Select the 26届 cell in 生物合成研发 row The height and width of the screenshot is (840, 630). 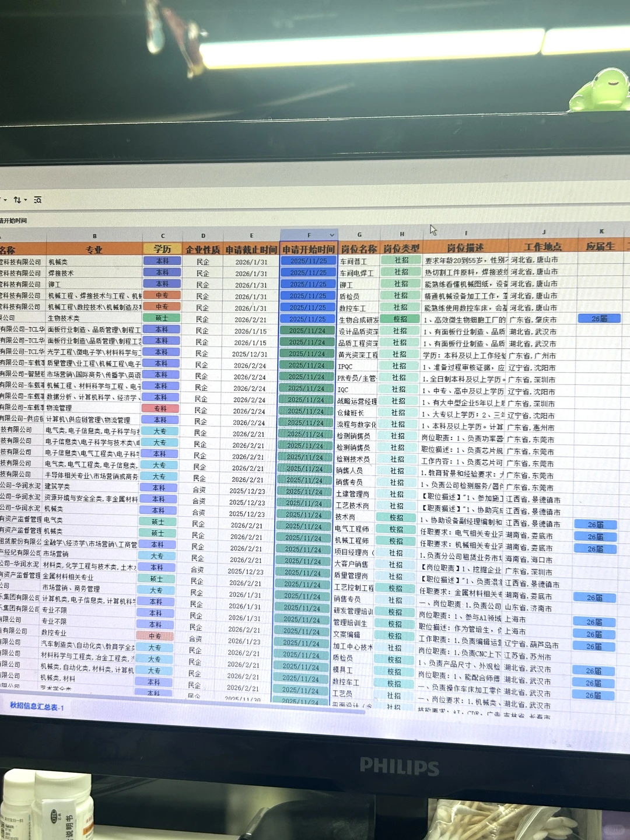pyautogui.click(x=600, y=318)
